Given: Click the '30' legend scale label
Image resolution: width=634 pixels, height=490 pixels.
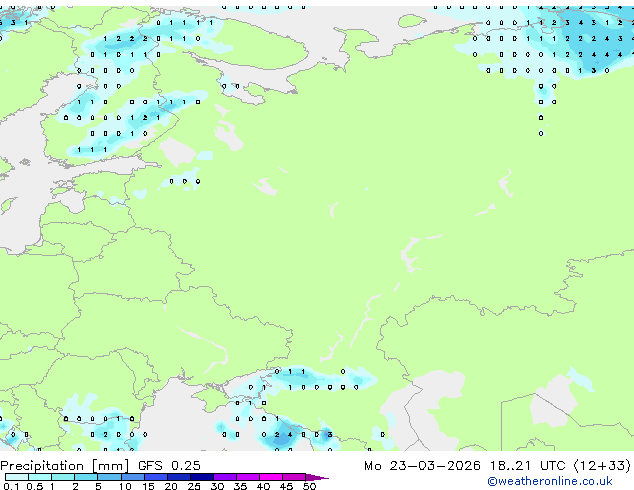Looking at the screenshot, I should pyautogui.click(x=217, y=486).
